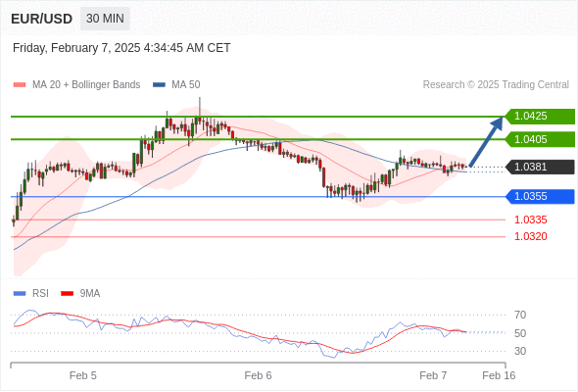The image size is (578, 392).
Task: Toggle the RSI legend label
Action: (x=40, y=294)
